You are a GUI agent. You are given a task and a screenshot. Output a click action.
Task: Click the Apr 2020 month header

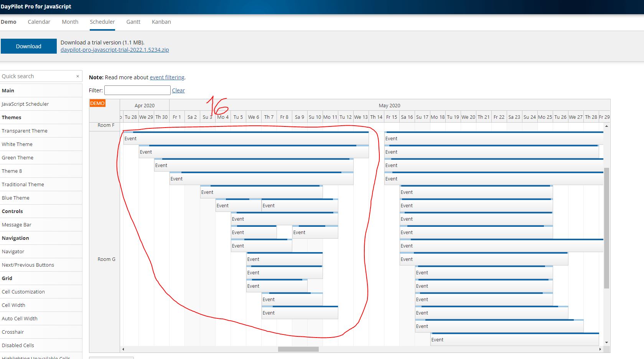[145, 105]
